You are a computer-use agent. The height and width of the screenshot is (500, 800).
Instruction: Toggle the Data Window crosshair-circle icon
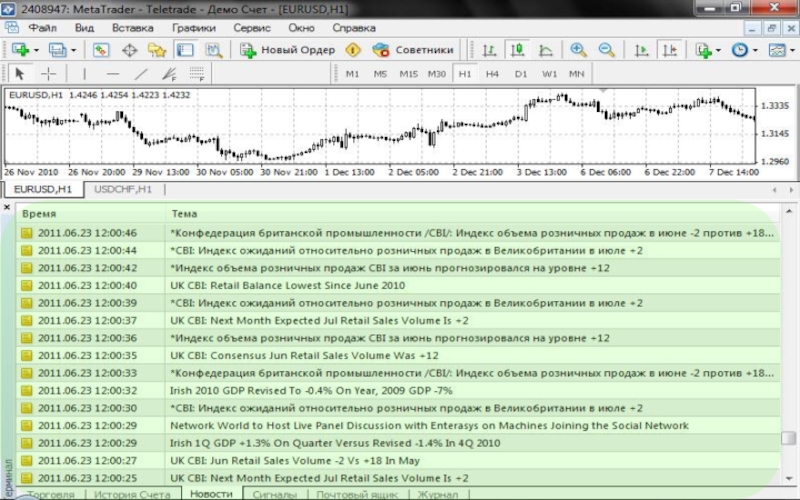click(129, 50)
